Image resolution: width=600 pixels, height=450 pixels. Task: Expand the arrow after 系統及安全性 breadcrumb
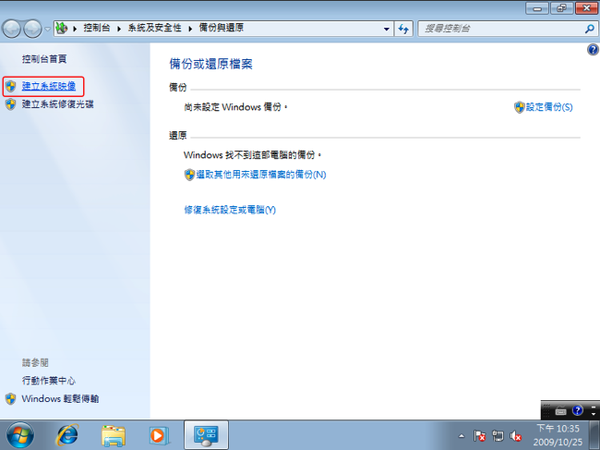[190, 29]
